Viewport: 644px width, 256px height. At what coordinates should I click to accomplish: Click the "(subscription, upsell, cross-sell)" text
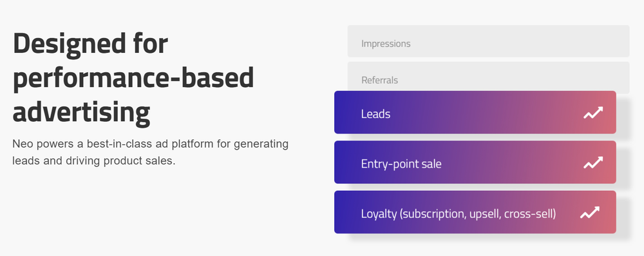coord(478,214)
